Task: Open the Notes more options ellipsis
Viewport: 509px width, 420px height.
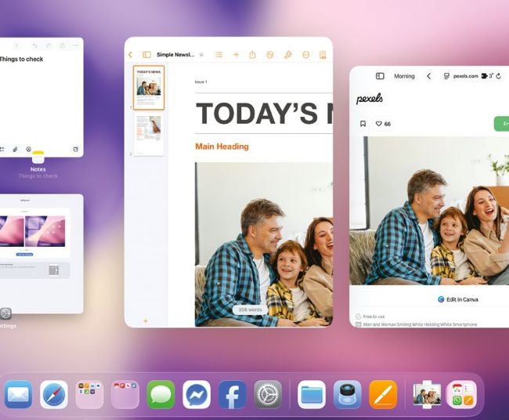Action: coord(75,45)
